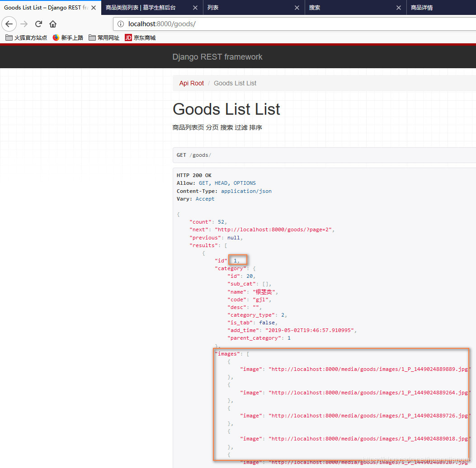The image size is (476, 468).
Task: Click the Django REST framework brand link
Action: (x=217, y=57)
